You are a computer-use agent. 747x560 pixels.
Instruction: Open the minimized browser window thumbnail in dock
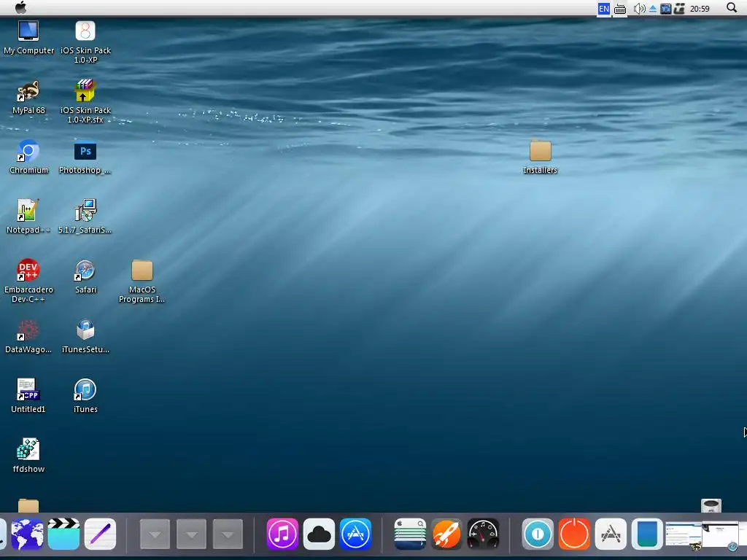click(684, 534)
